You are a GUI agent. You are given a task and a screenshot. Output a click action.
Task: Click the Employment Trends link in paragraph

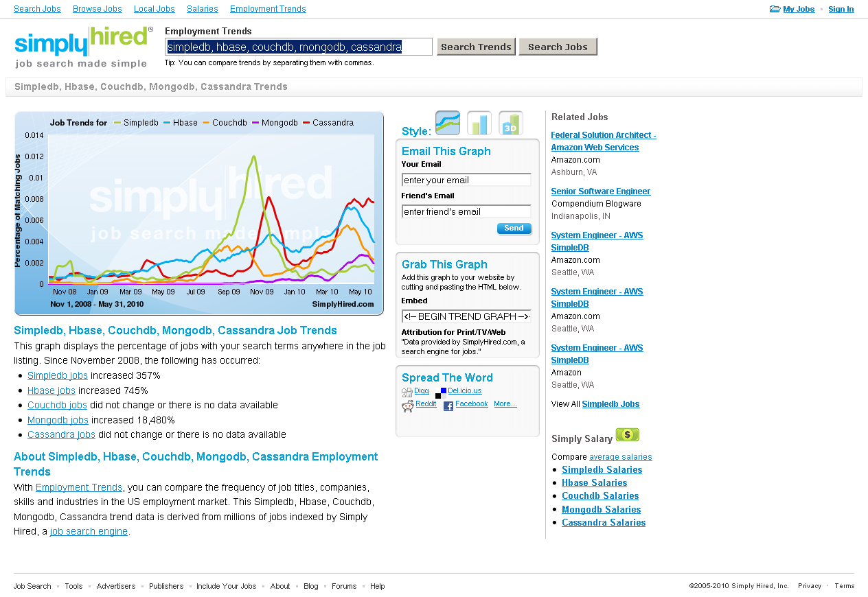(79, 487)
